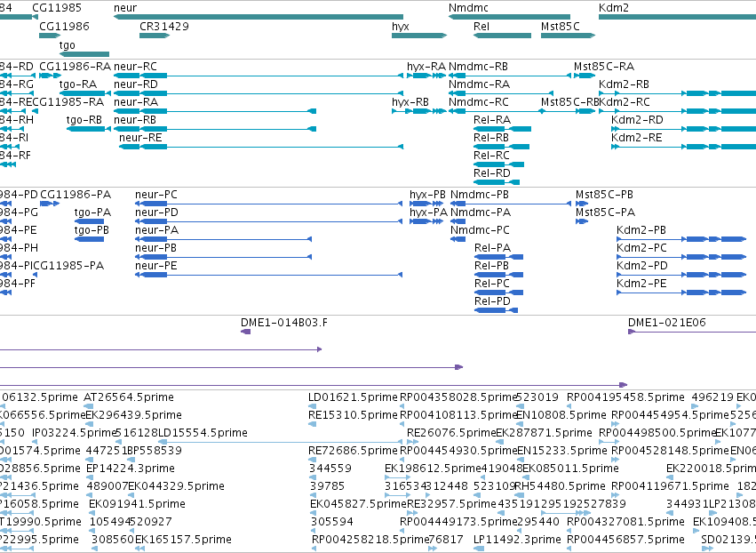
Task: Click transcript tgo-RB label
Action: 84,120
